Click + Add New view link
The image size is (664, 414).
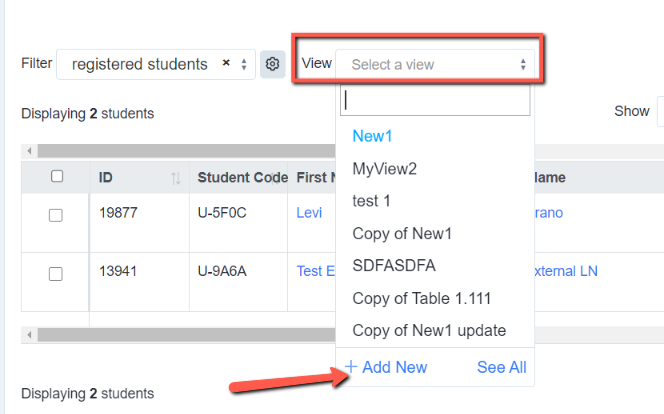tap(386, 367)
